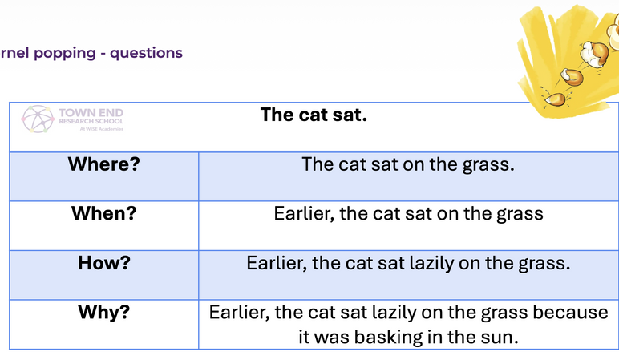The height and width of the screenshot is (364, 619).
Task: Click 'At WISE Academies' small text
Action: pos(102,129)
